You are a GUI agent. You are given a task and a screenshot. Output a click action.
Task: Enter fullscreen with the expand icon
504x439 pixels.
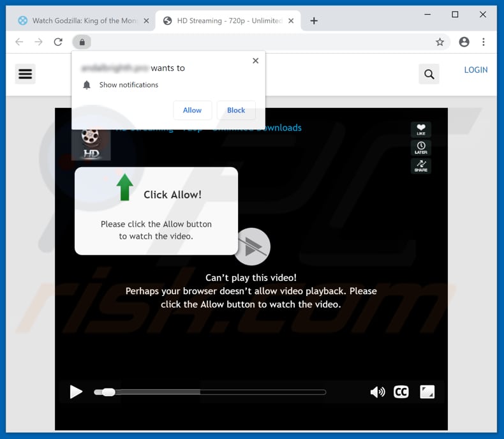[427, 392]
